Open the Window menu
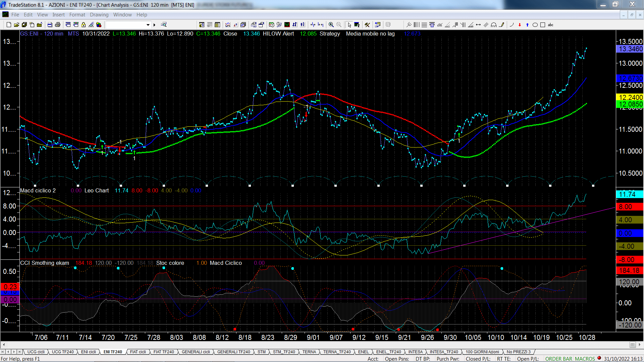Image resolution: width=644 pixels, height=362 pixels. (122, 15)
